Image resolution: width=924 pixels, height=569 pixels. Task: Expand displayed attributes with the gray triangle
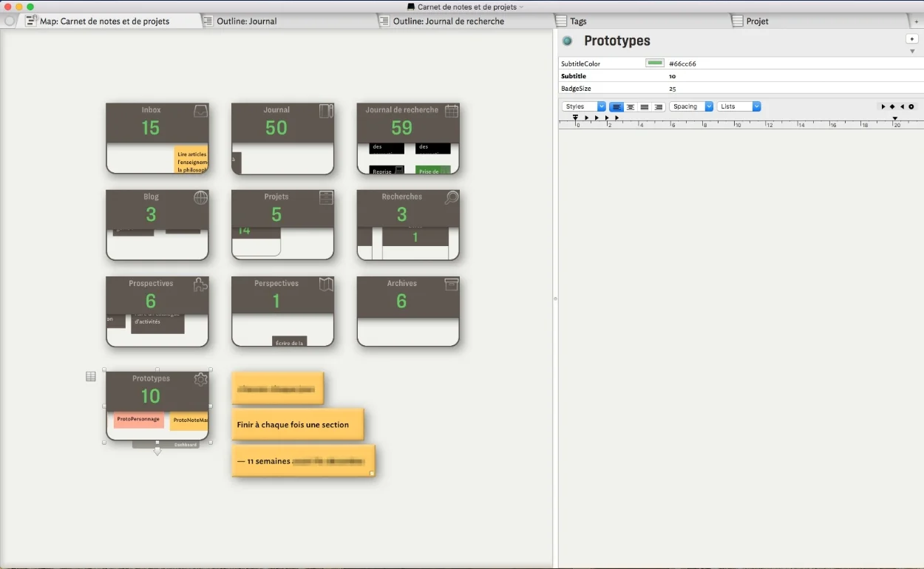(x=912, y=52)
